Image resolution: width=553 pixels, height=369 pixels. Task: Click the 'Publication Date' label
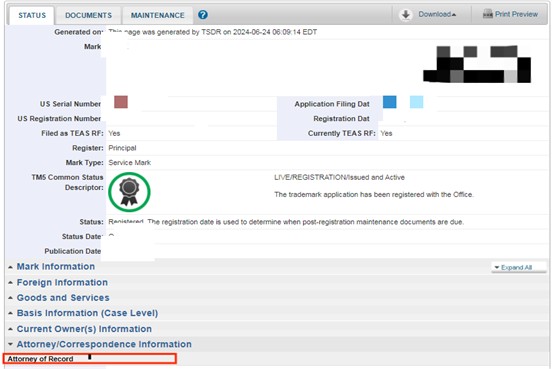pyautogui.click(x=73, y=251)
